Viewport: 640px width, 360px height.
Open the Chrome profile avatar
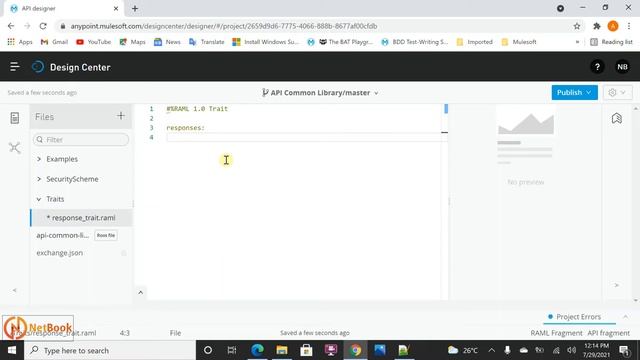click(x=613, y=26)
